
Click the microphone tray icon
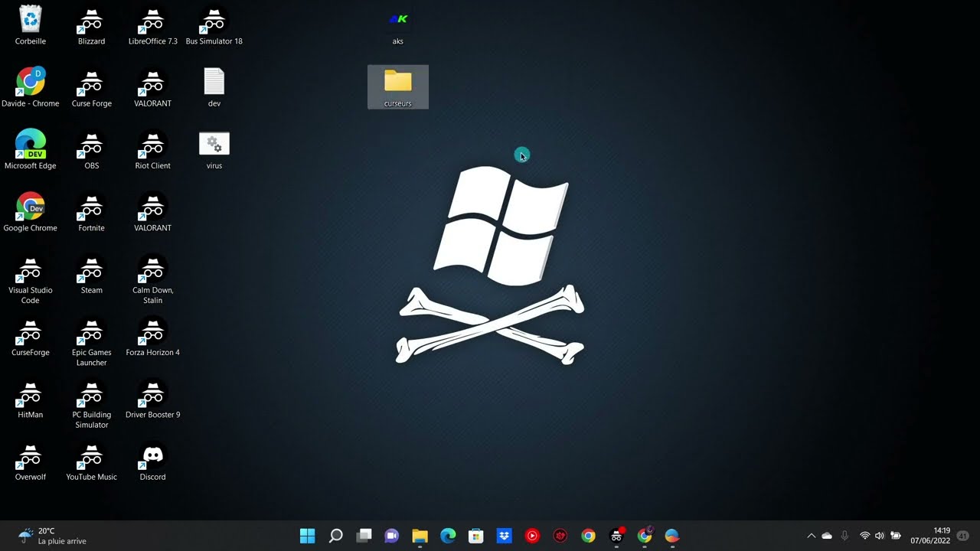[x=844, y=536]
